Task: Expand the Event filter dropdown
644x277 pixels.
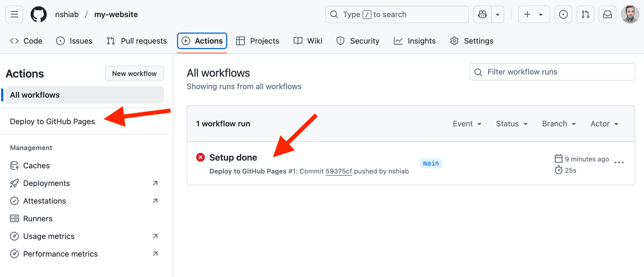Action: (467, 124)
